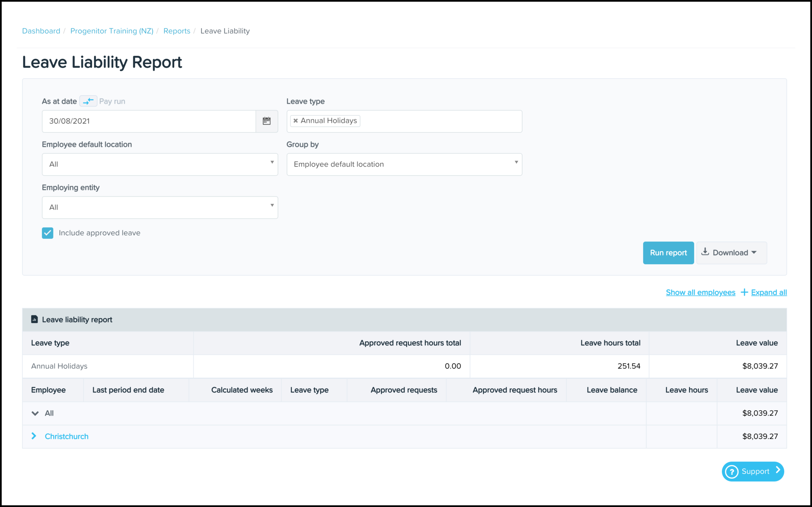
Task: Open Progenitor Training (NZ) breadcrumb
Action: tap(112, 31)
